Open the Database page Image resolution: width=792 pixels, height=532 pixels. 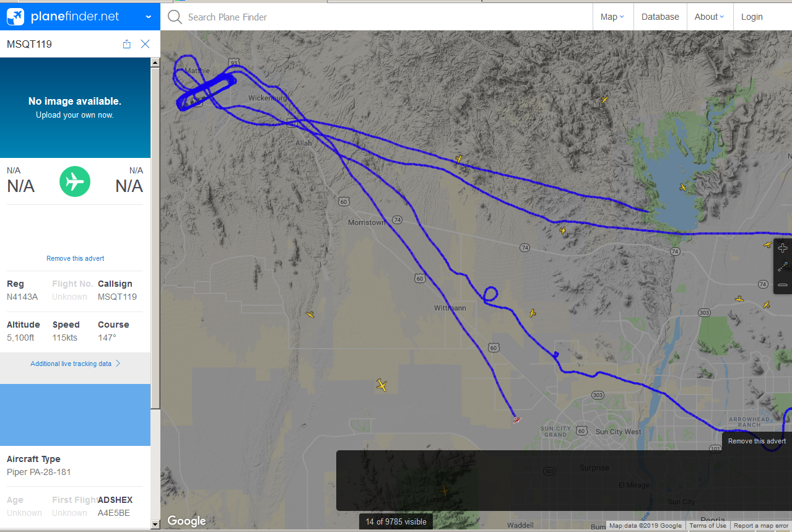[x=660, y=17]
